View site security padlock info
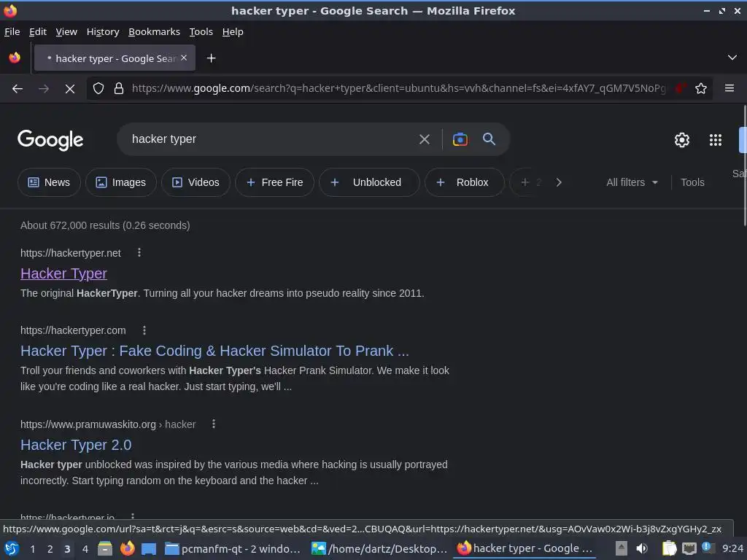 point(119,88)
